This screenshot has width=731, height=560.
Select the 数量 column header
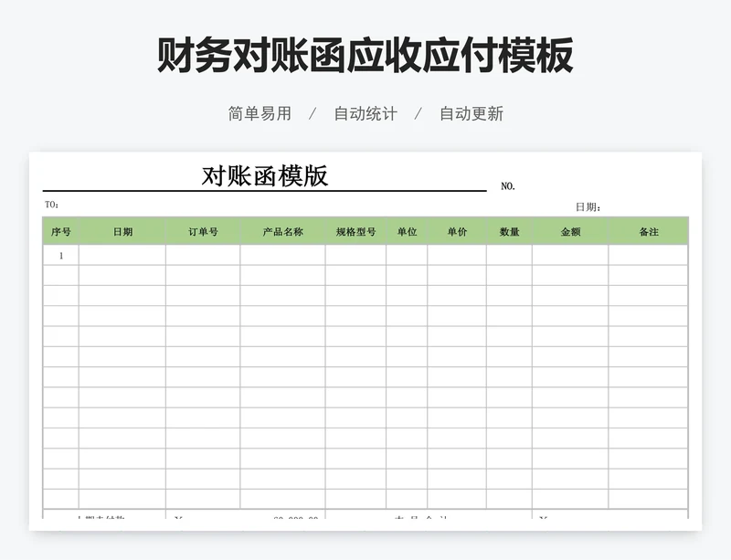pos(510,231)
